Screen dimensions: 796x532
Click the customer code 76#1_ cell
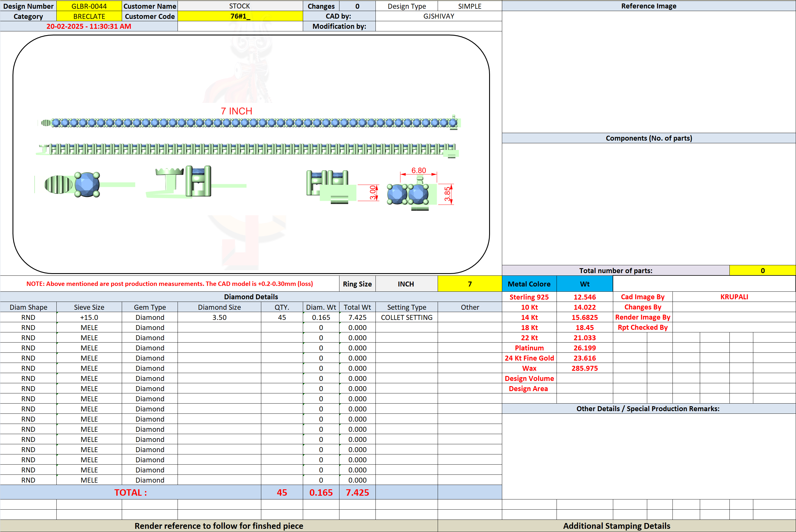[240, 16]
